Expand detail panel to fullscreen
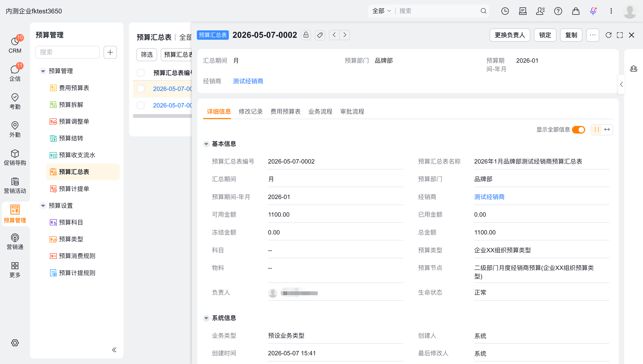Viewport: 643px width, 364px height. [x=620, y=35]
